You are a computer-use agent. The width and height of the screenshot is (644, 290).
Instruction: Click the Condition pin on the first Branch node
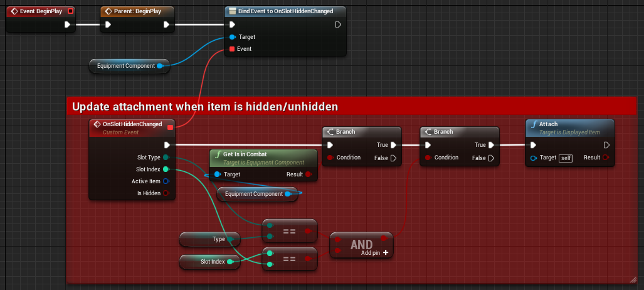click(330, 158)
